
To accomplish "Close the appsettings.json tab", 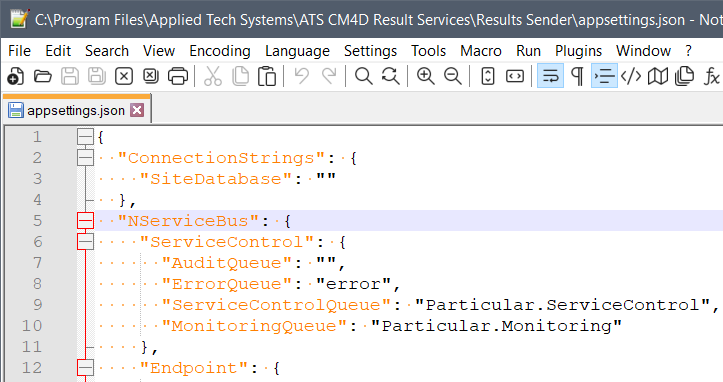I will click(137, 110).
